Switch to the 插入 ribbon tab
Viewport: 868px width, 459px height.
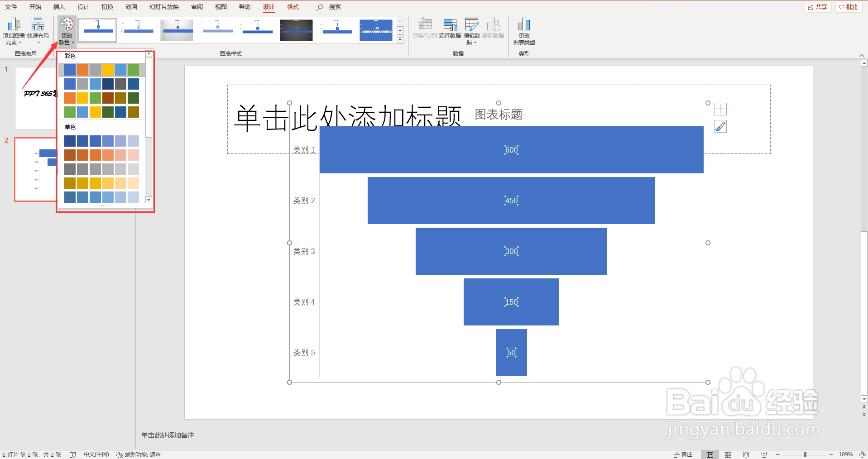pyautogui.click(x=59, y=7)
